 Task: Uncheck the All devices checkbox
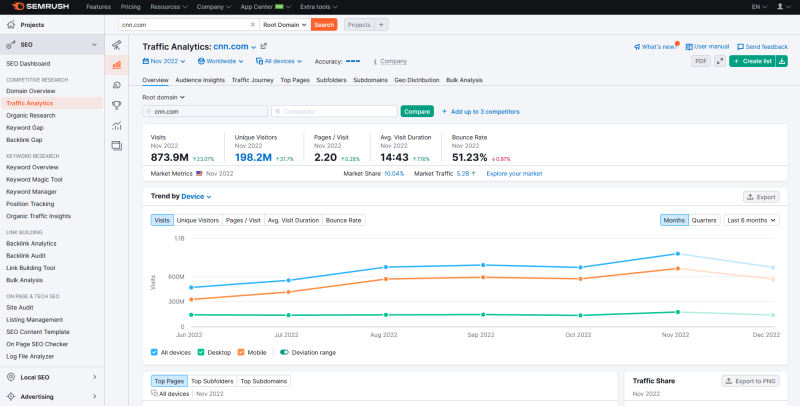tap(154, 352)
